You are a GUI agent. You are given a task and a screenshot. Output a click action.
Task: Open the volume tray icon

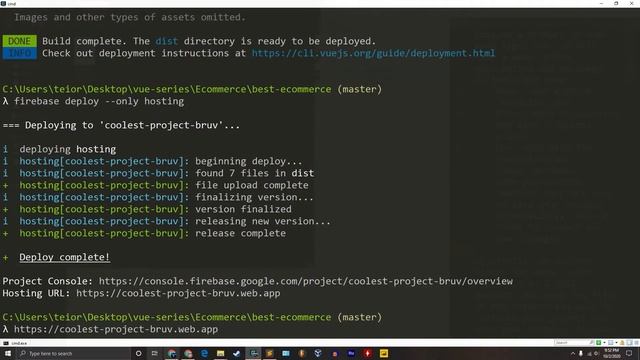pos(596,353)
